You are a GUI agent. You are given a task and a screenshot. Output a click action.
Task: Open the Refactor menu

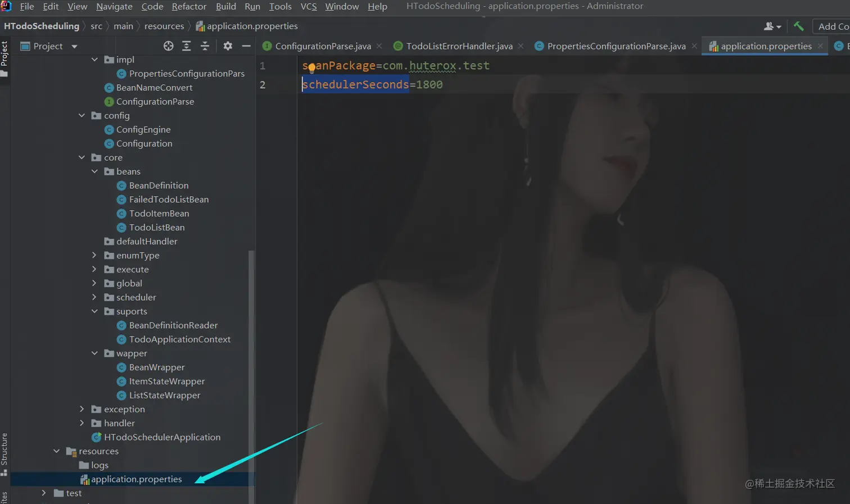coord(189,7)
